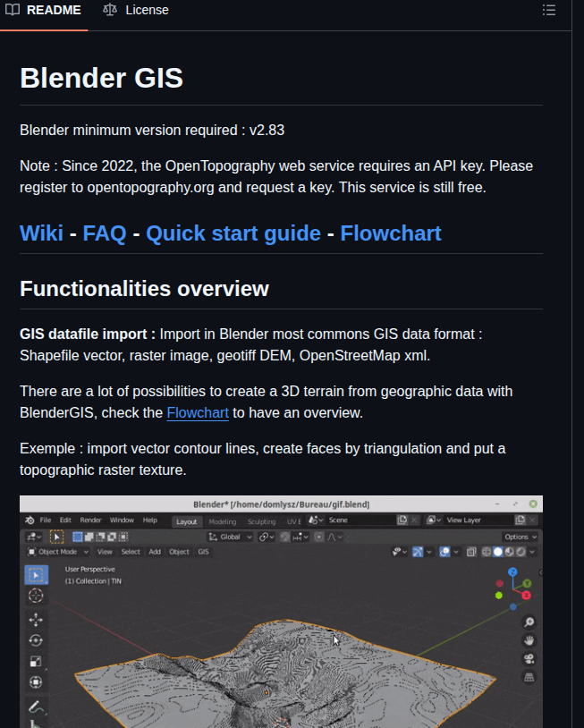Toggle X-ray mode in viewport header
The image size is (584, 728).
[471, 552]
